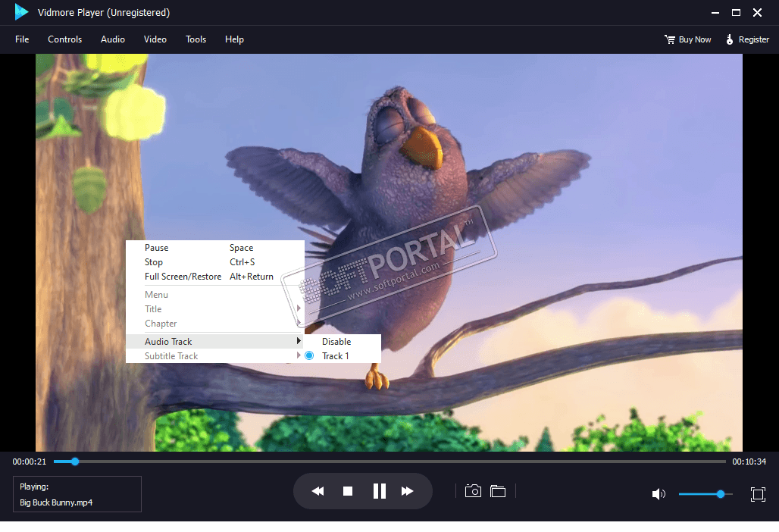This screenshot has height=532, width=779.
Task: Minimize the Vidmore Player window
Action: click(x=715, y=12)
